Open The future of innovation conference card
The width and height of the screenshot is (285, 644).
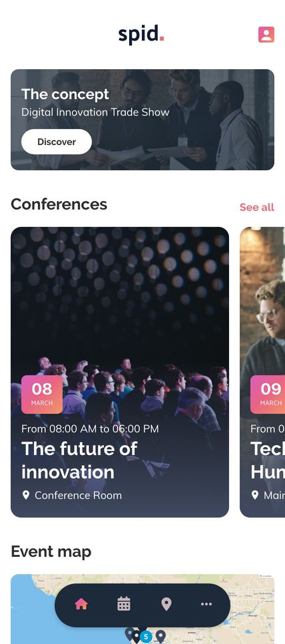[120, 372]
